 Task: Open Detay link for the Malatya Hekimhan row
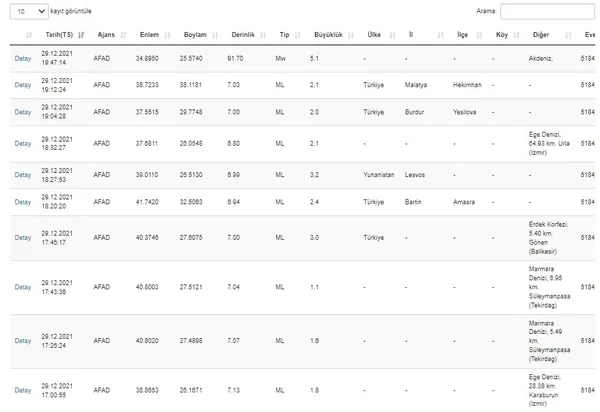coord(22,85)
